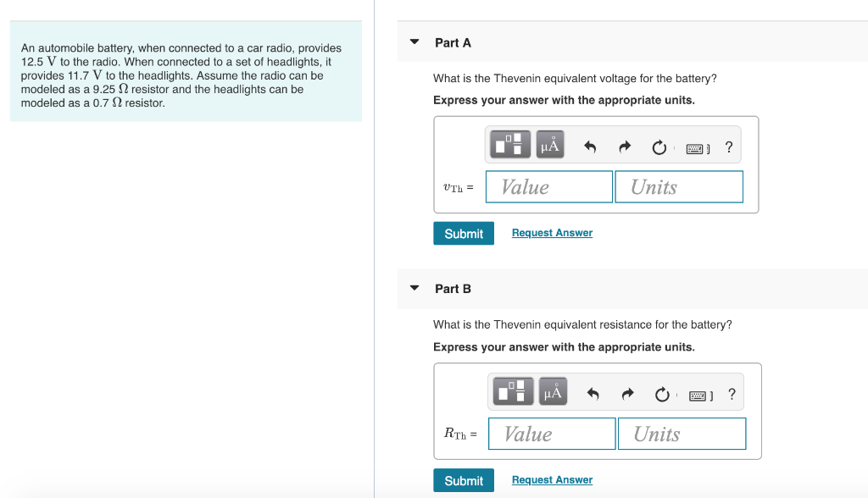Screen dimensions: 868x498
Task: Focus the vTh Units input field
Action: (679, 186)
